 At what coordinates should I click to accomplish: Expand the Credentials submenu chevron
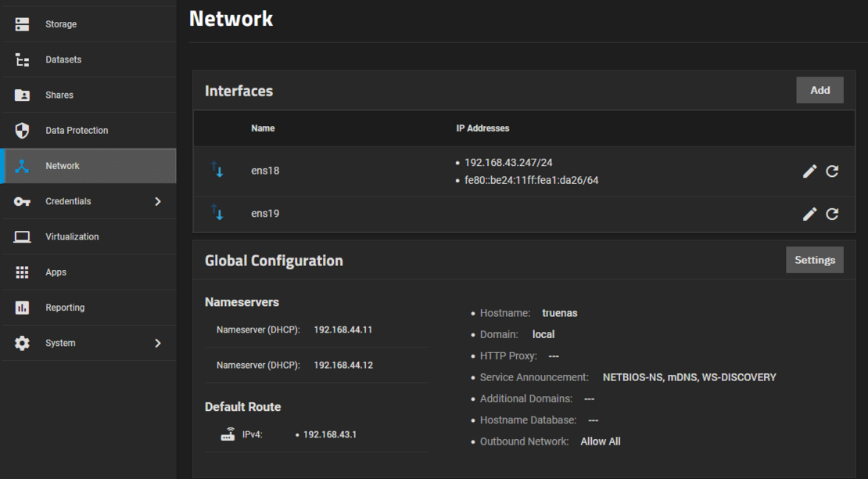pos(158,201)
